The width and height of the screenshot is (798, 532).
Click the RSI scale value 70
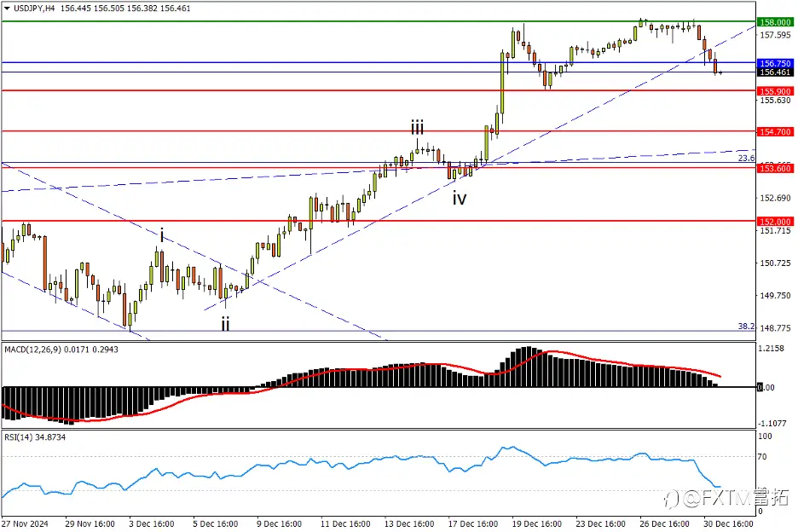[x=762, y=457]
